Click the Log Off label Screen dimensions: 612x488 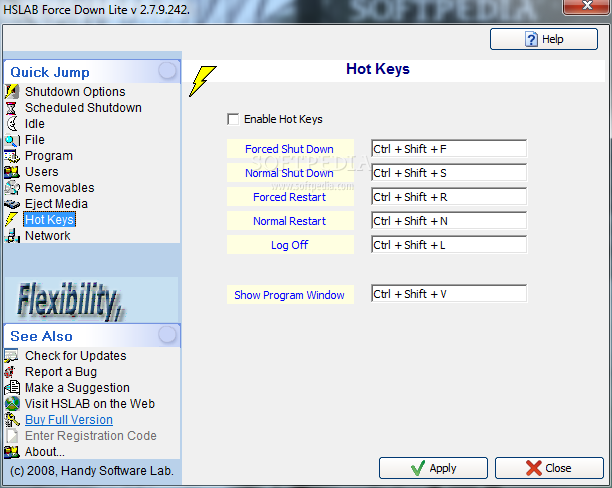(x=290, y=245)
